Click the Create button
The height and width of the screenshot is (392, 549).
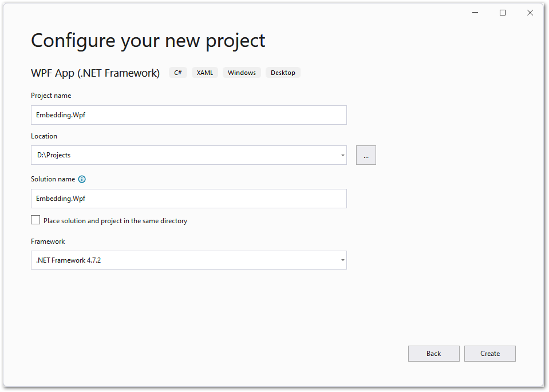tap(489, 353)
